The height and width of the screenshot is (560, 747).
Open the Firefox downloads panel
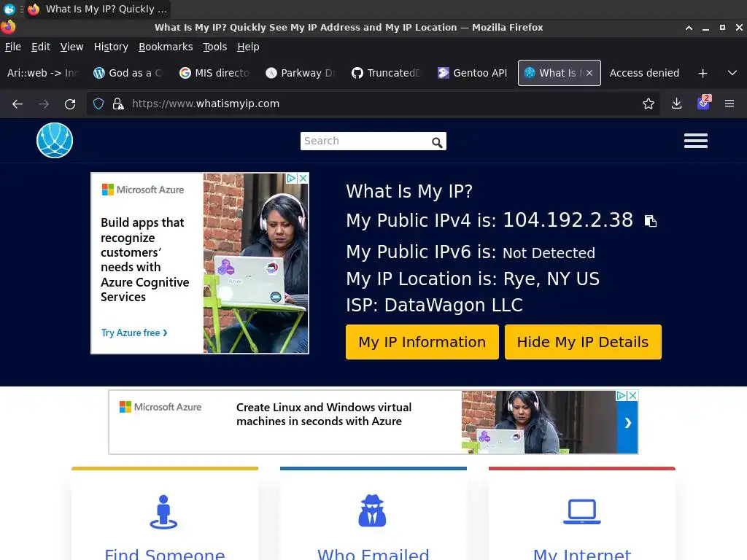(676, 104)
